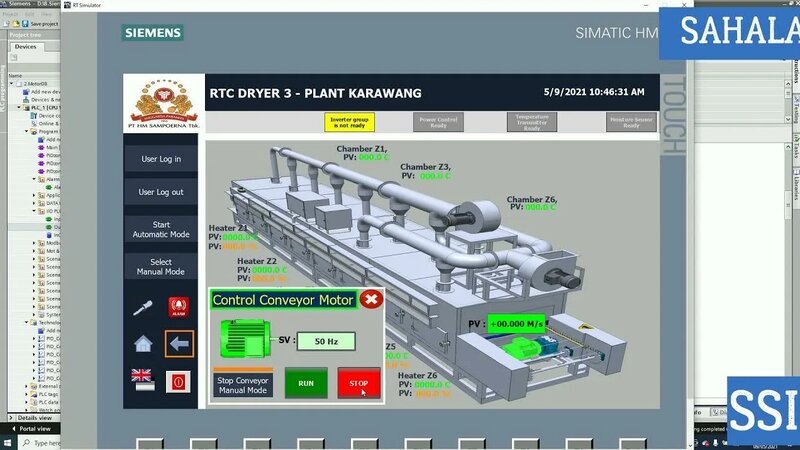The image size is (800, 450).
Task: Click Stop Conveyor Manual Mode button
Action: 243,385
